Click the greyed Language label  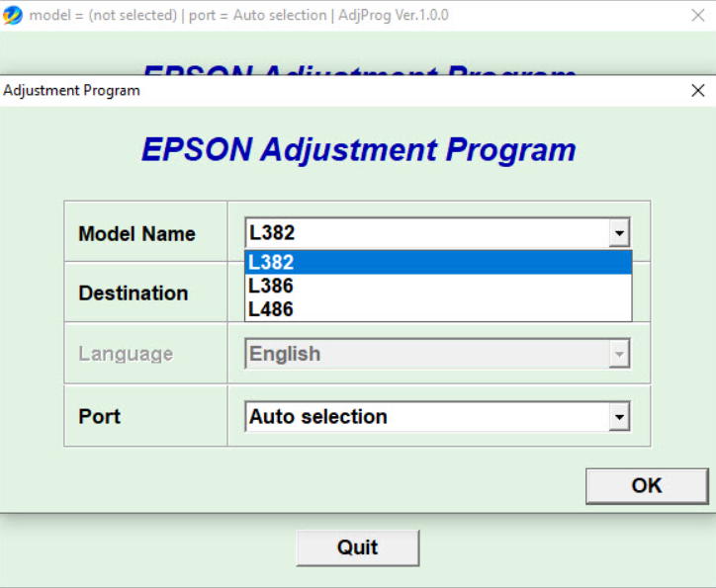[x=126, y=354]
